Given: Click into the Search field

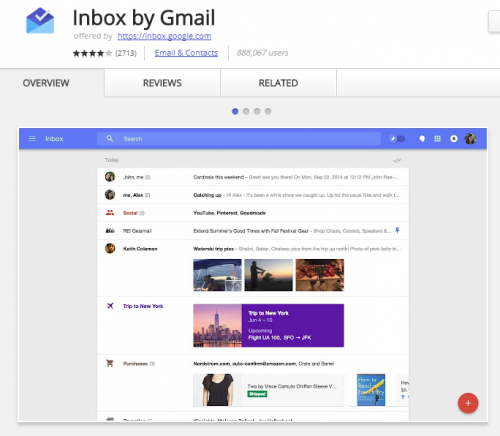Looking at the screenshot, I should pyautogui.click(x=239, y=139).
